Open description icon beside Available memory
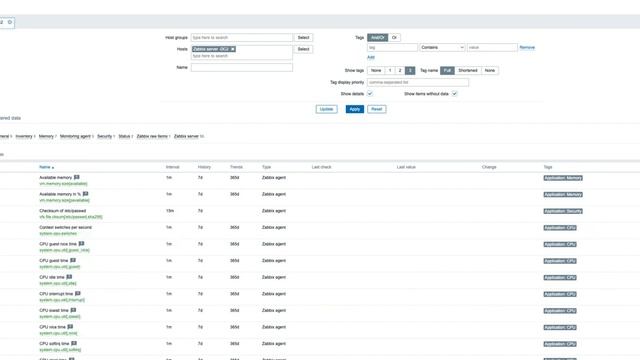This screenshot has height=360, width=640. (77, 177)
